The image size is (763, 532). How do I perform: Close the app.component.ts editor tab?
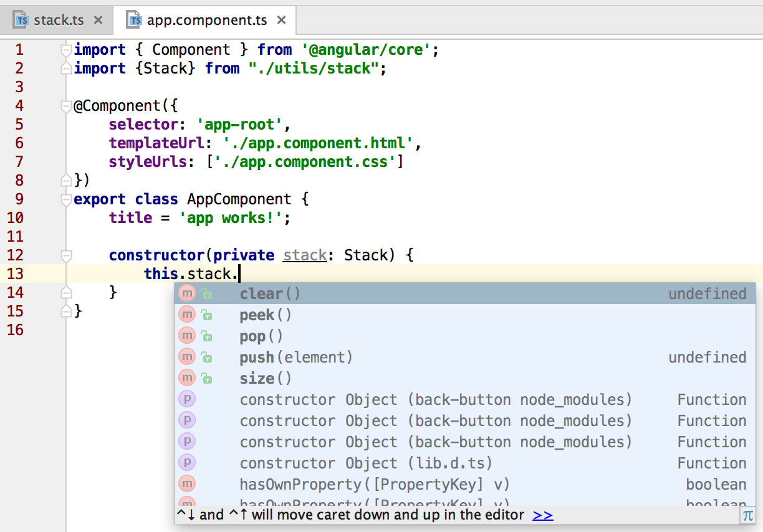point(282,21)
